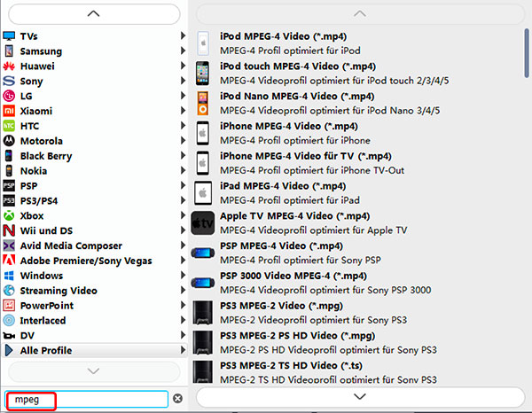The width and height of the screenshot is (532, 413).
Task: Select PS3 MPEG-2 PS HD Video profile
Action: [x=357, y=342]
